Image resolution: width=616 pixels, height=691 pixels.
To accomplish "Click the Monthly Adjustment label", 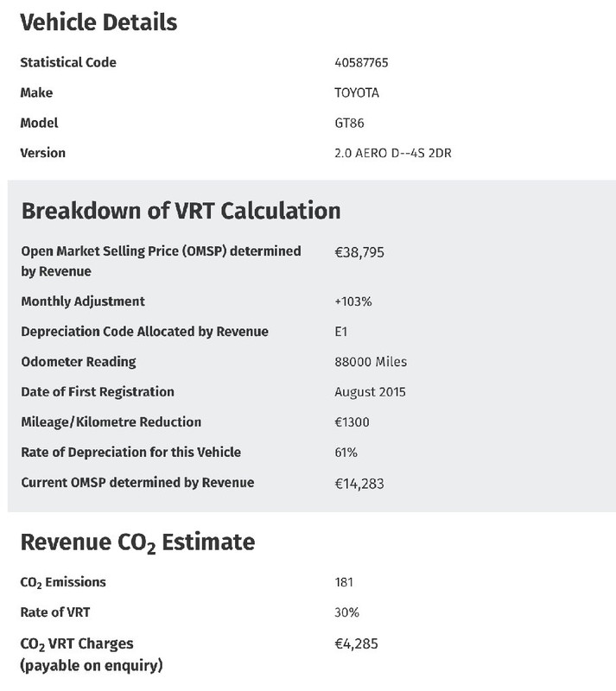I will tap(83, 301).
